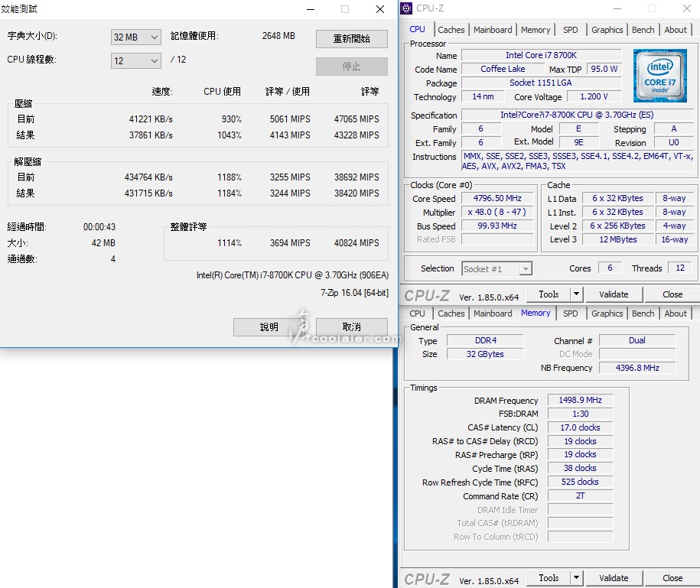
Task: Click the 重新開始 restart button
Action: tap(352, 39)
